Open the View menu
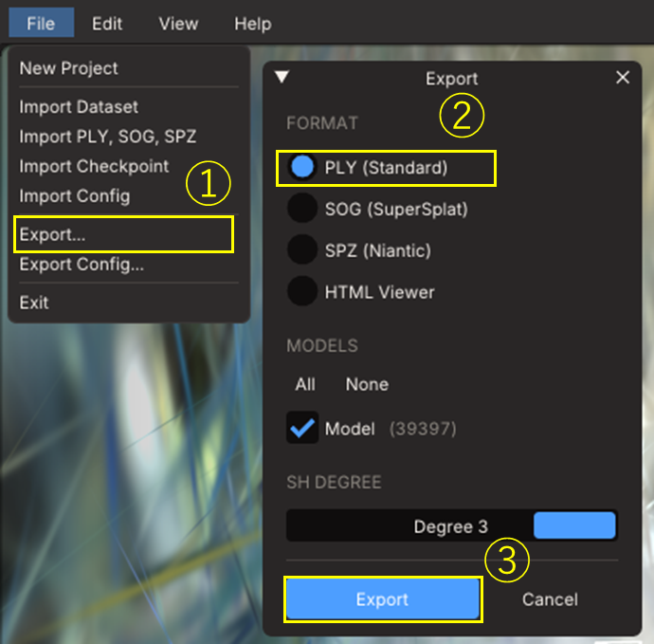This screenshot has width=654, height=644. pyautogui.click(x=178, y=24)
